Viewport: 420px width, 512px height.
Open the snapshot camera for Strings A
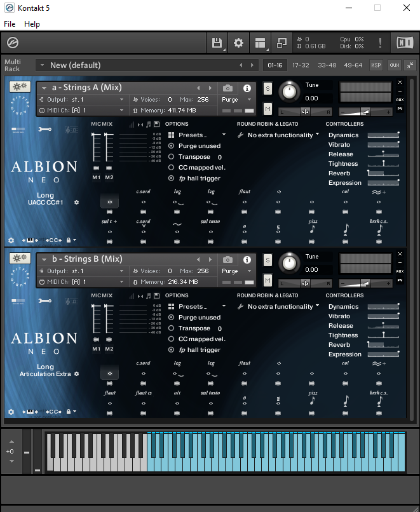(x=227, y=88)
